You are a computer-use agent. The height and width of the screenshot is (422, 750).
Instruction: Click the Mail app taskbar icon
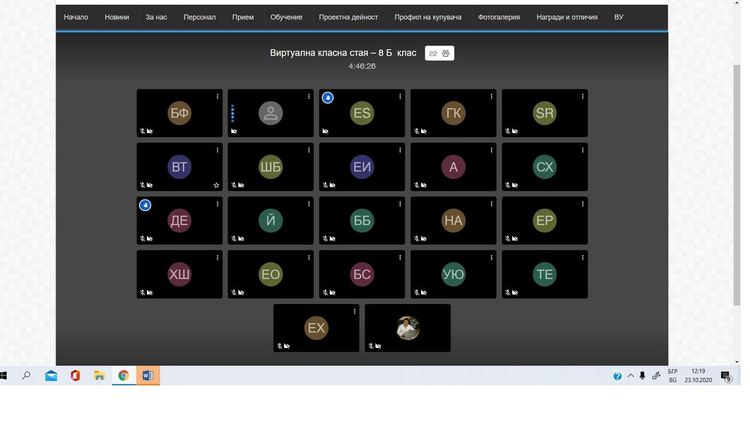(51, 376)
